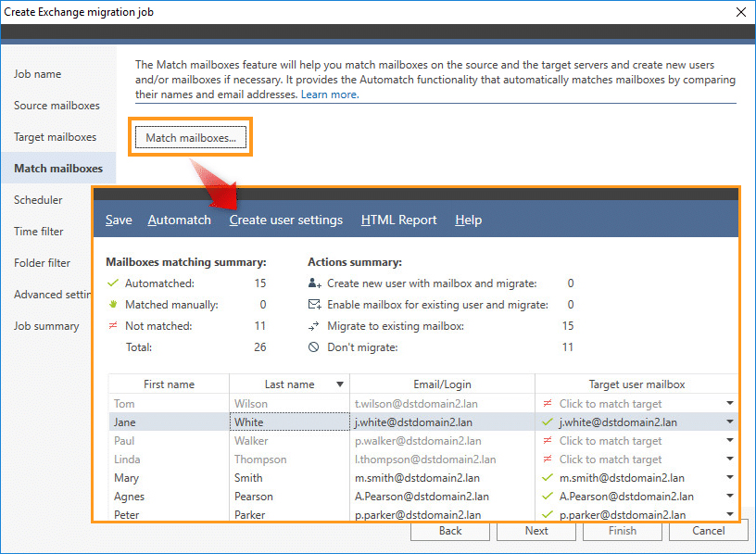Open target dropdown for Agnes Pearson row
756x554 pixels.
click(x=730, y=496)
